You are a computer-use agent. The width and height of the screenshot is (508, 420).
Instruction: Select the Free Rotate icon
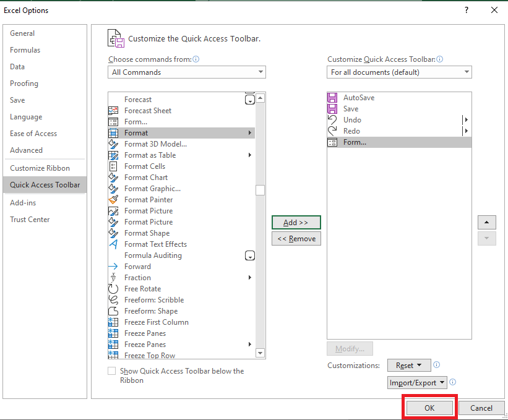coord(113,288)
